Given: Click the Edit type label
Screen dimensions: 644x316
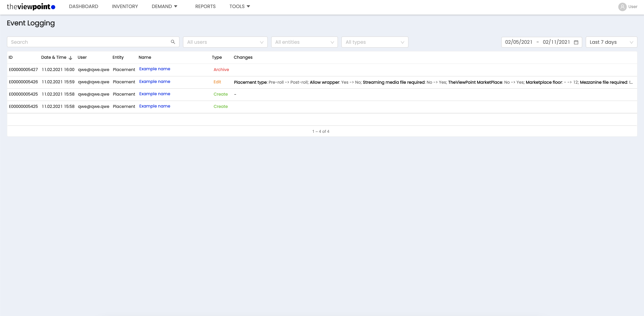Looking at the screenshot, I should pos(217,82).
